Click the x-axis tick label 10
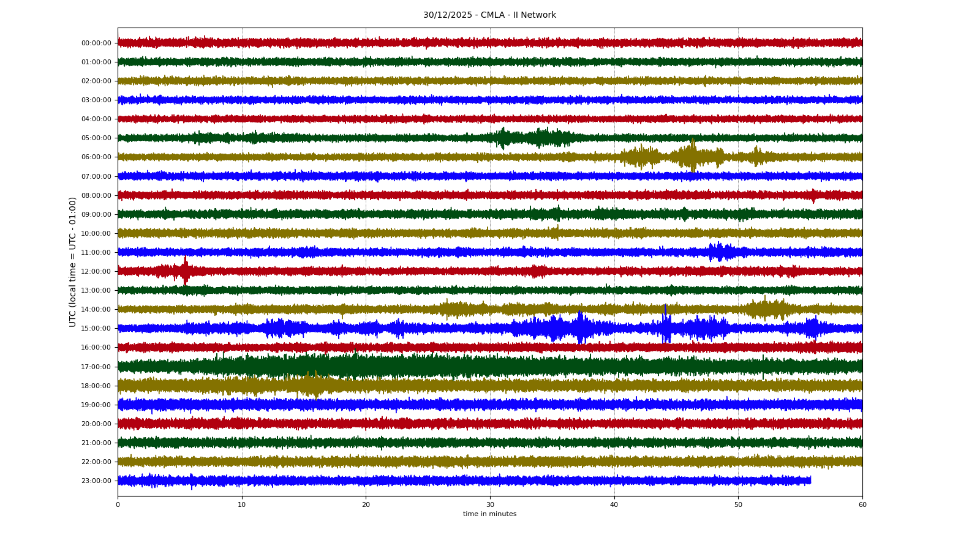Viewport: 980px width, 551px height. pos(242,505)
